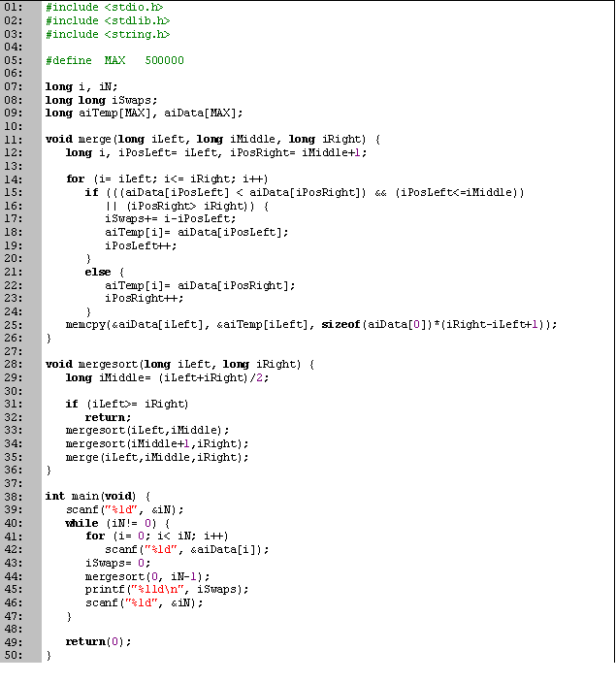This screenshot has width=616, height=683.
Task: Click line number 28: in the gutter
Action: pos(13,364)
